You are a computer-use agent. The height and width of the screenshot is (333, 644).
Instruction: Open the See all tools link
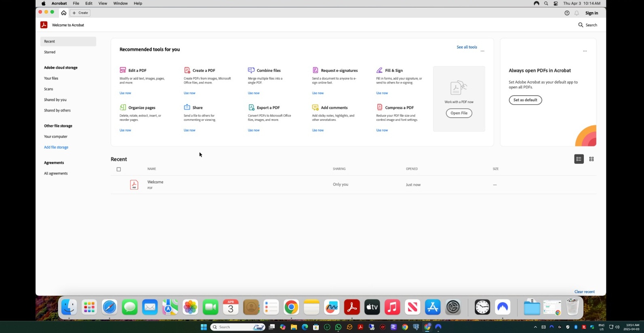pyautogui.click(x=467, y=47)
